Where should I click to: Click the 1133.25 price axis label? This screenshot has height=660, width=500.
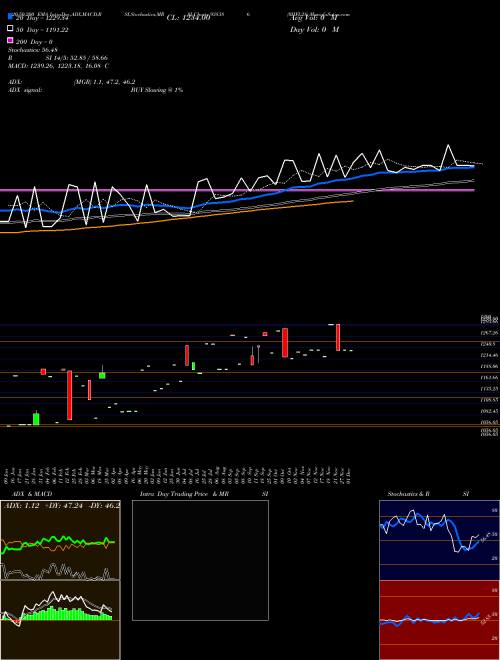[x=489, y=389]
